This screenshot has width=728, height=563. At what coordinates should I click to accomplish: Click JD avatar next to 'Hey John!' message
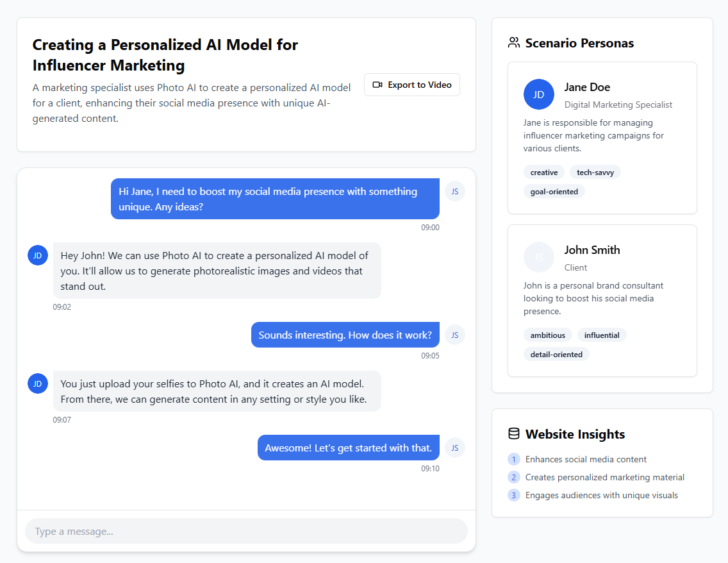click(38, 255)
